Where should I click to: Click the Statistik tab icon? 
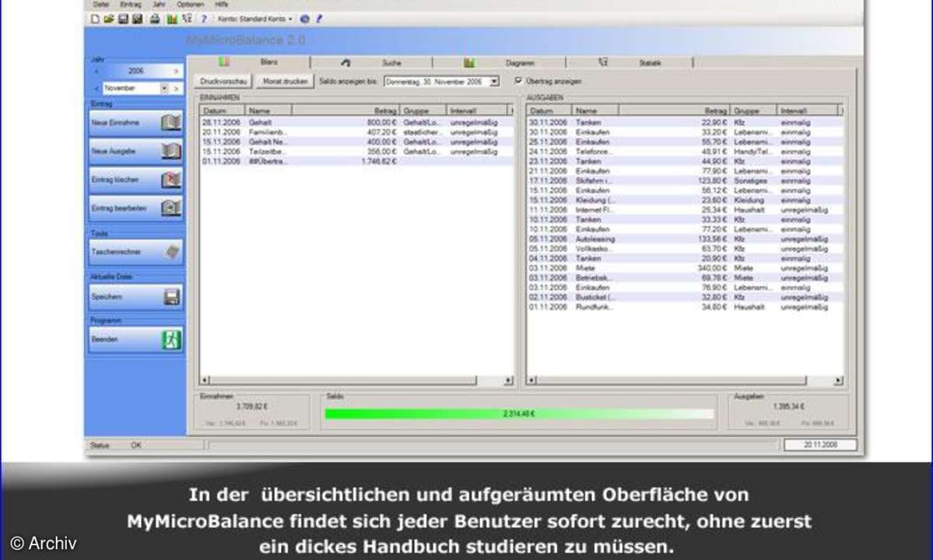603,61
